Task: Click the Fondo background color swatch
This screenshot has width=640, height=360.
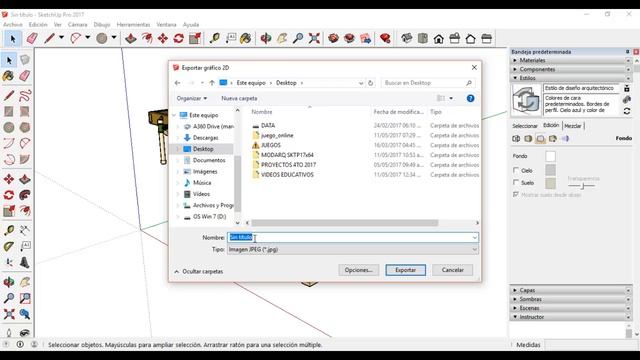Action: coord(550,156)
